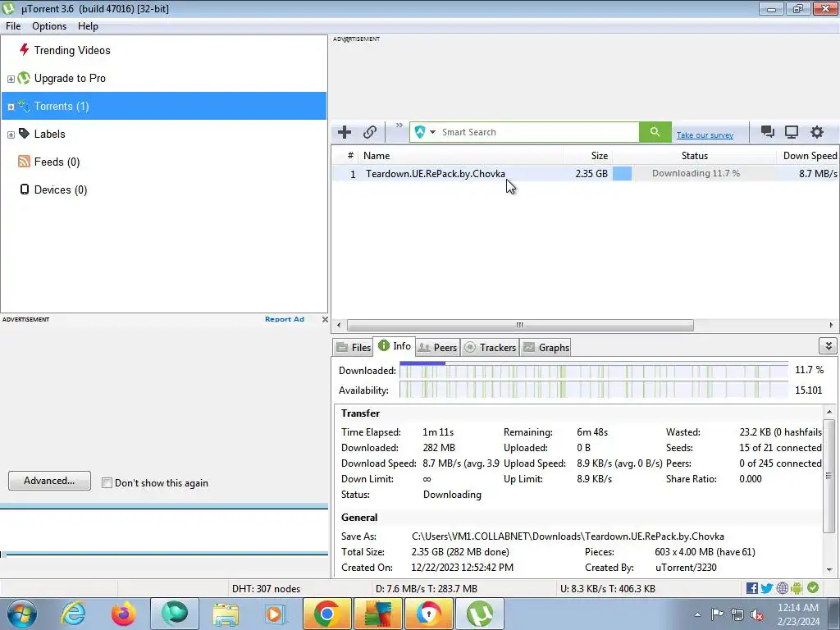840x630 pixels.
Task: Click the remote monitor icon in toolbar
Action: tap(792, 132)
